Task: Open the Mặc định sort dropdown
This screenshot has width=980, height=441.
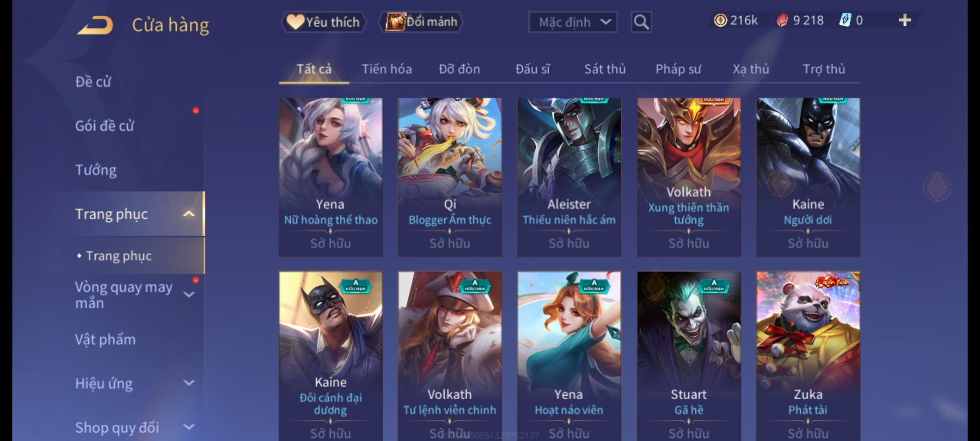Action: (x=573, y=22)
